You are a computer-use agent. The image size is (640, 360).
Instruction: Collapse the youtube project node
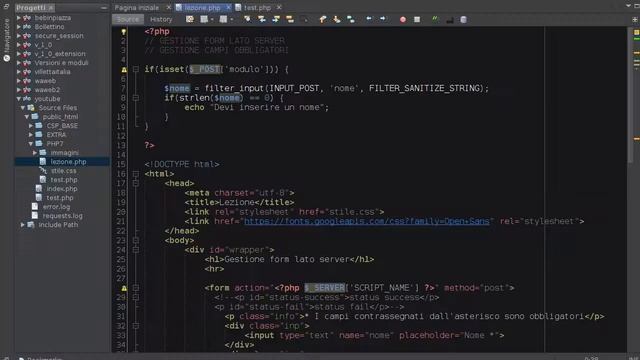[18, 99]
